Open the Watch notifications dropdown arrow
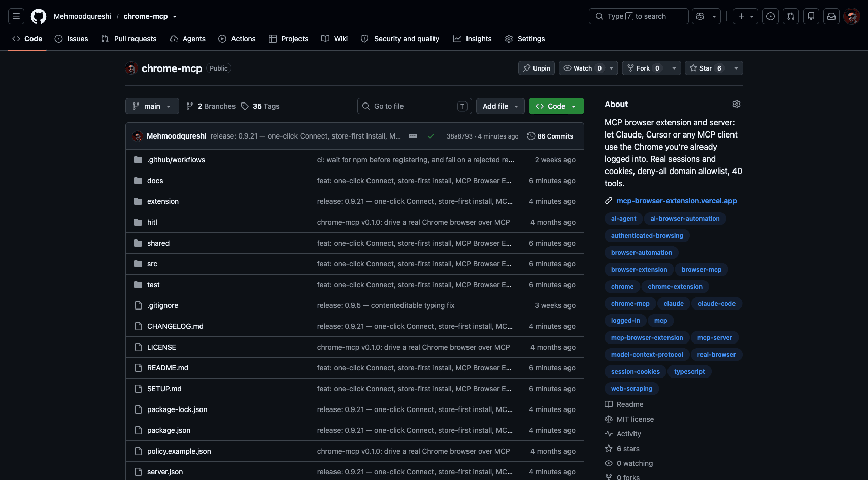The width and height of the screenshot is (868, 480). 611,68
